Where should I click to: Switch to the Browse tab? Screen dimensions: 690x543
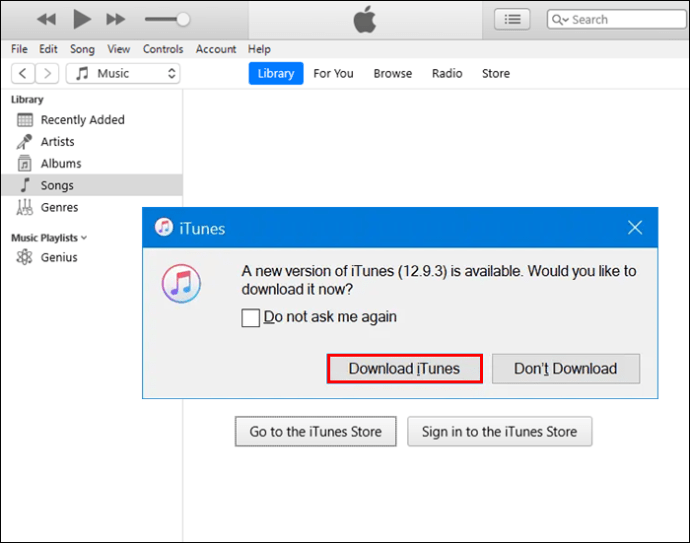(393, 73)
